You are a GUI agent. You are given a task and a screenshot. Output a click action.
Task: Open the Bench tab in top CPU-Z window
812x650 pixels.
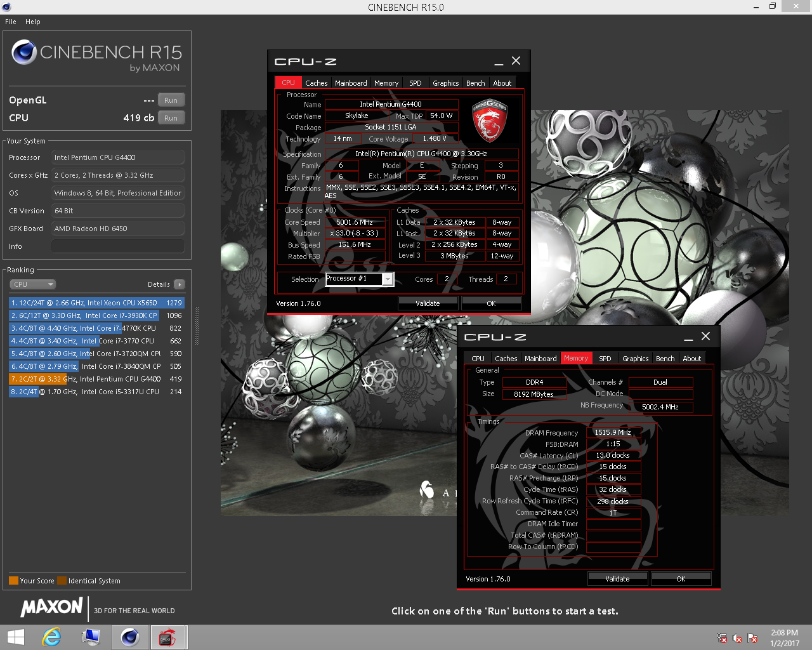pyautogui.click(x=476, y=83)
